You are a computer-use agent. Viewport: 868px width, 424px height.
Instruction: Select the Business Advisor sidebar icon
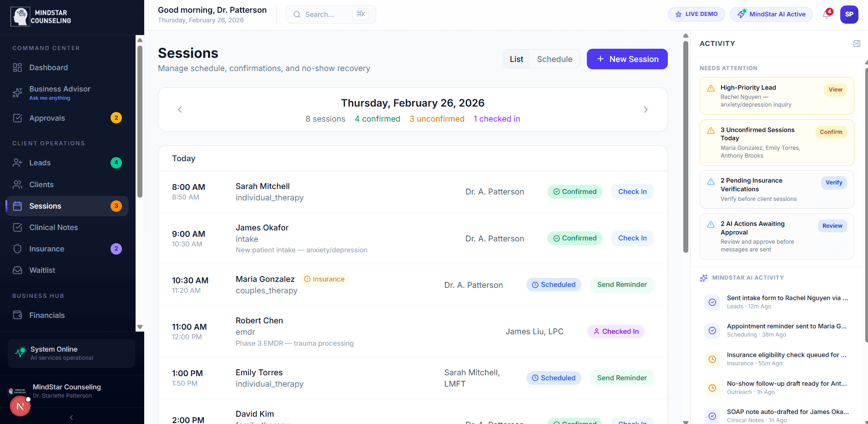click(17, 92)
